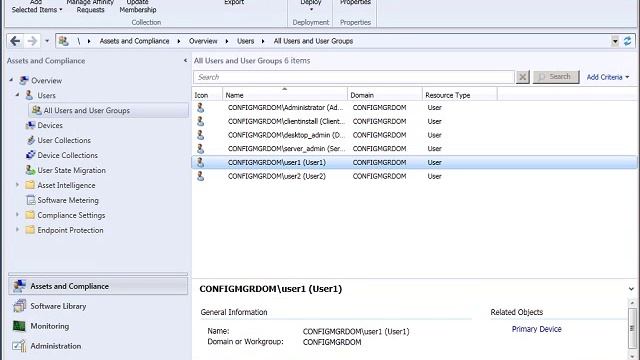Viewport: 640px width, 360px height.
Task: Refresh the view with the refresh icon
Action: [x=627, y=41]
